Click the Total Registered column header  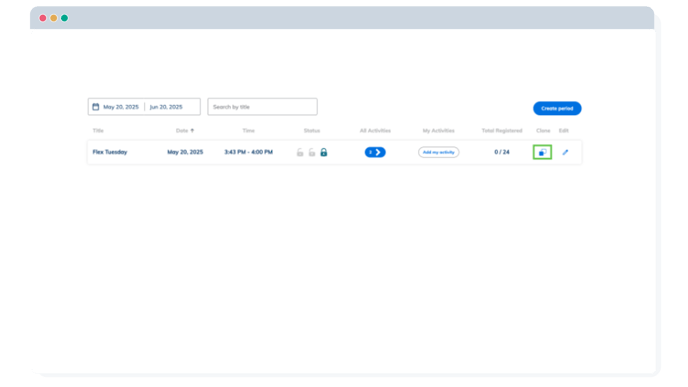pyautogui.click(x=502, y=131)
